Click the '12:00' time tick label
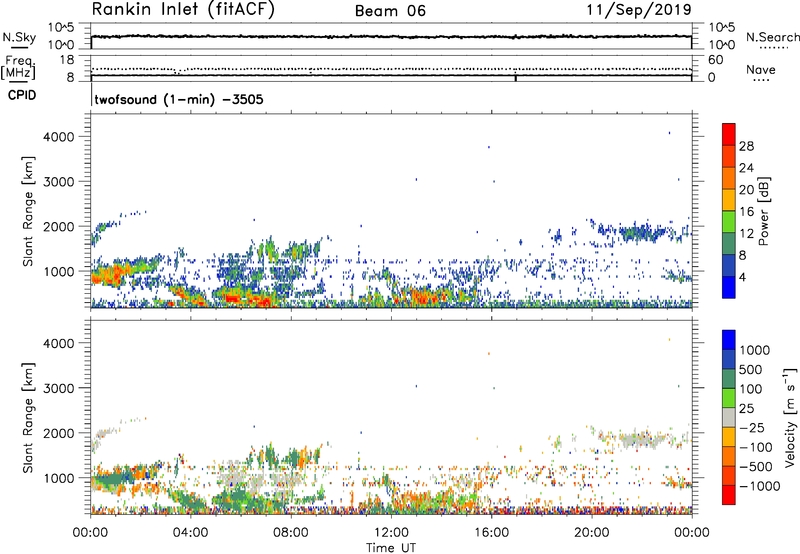Viewport: 800px width, 554px height. [x=391, y=533]
